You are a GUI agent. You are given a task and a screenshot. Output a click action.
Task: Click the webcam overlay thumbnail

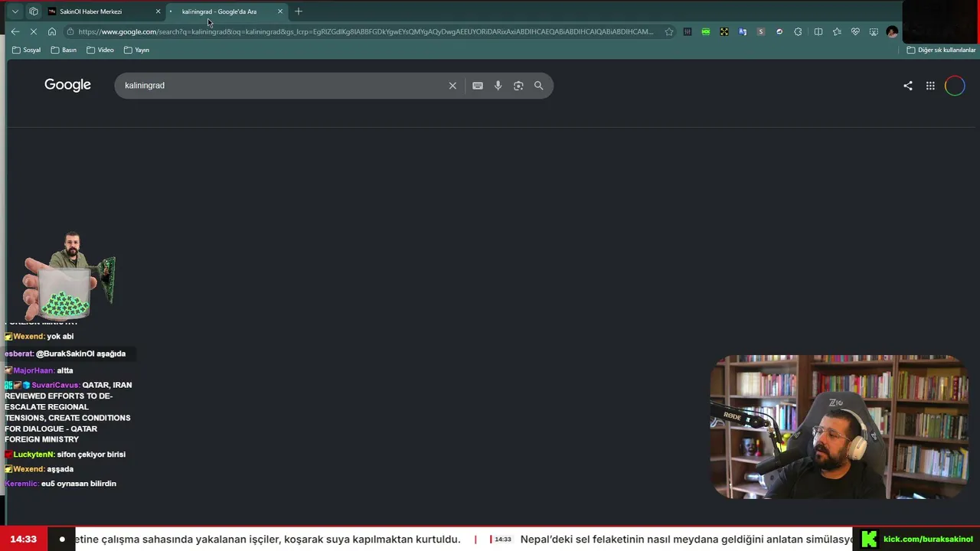click(x=838, y=426)
